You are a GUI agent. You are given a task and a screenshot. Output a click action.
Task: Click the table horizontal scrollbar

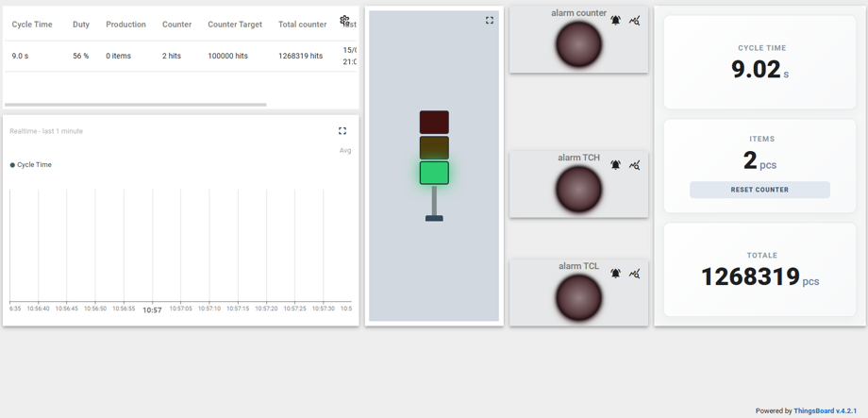click(x=136, y=104)
